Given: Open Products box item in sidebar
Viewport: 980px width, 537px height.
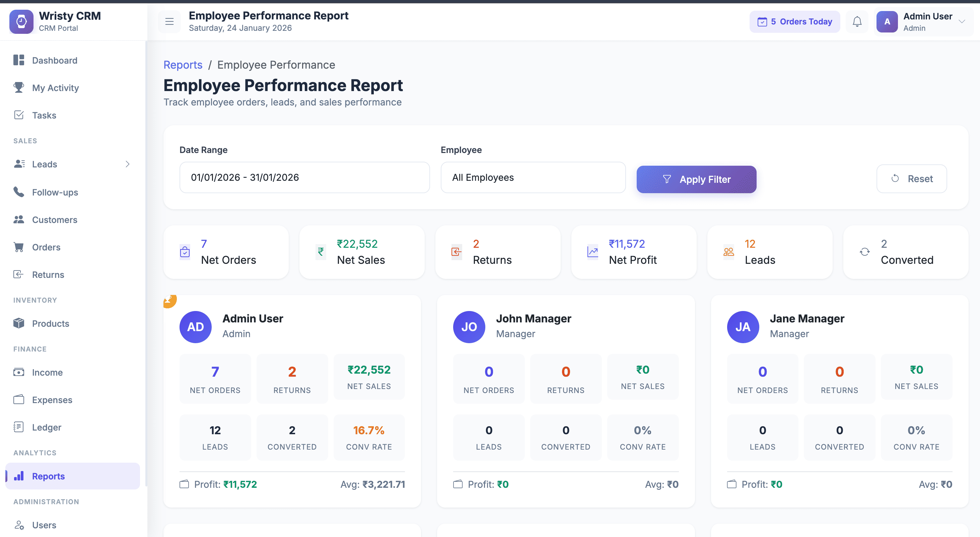Looking at the screenshot, I should (x=50, y=324).
